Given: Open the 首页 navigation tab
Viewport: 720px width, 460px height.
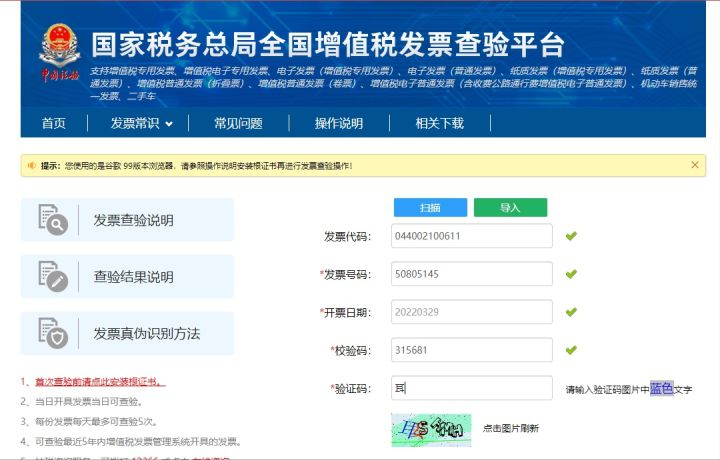Looking at the screenshot, I should (53, 123).
